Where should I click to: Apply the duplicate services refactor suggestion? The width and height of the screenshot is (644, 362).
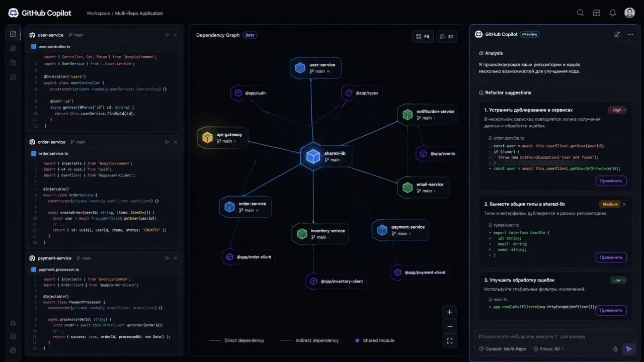[611, 181]
